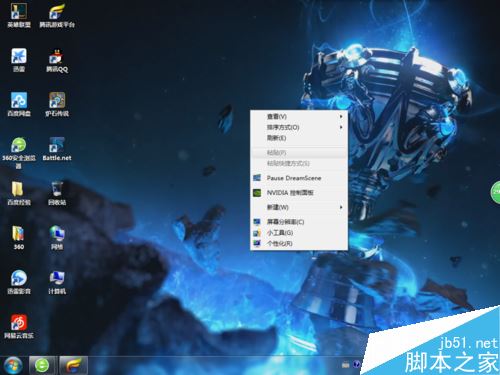
Task: Choose 屏幕分辨率(C) in the context menu
Action: click(299, 222)
